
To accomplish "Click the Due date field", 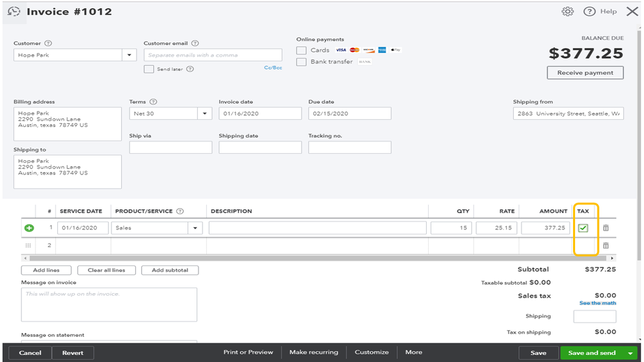I will coord(349,114).
